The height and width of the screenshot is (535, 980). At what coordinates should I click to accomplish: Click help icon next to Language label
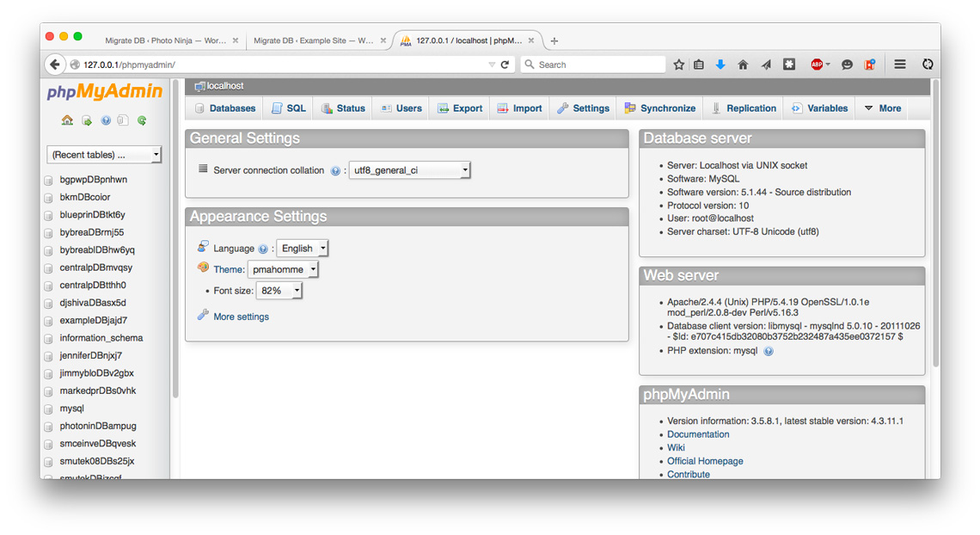pyautogui.click(x=263, y=249)
